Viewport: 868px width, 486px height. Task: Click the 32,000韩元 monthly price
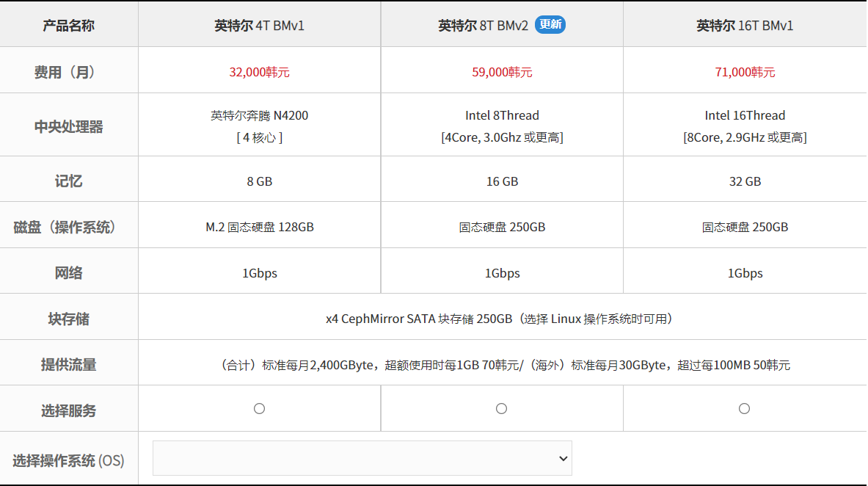(260, 72)
